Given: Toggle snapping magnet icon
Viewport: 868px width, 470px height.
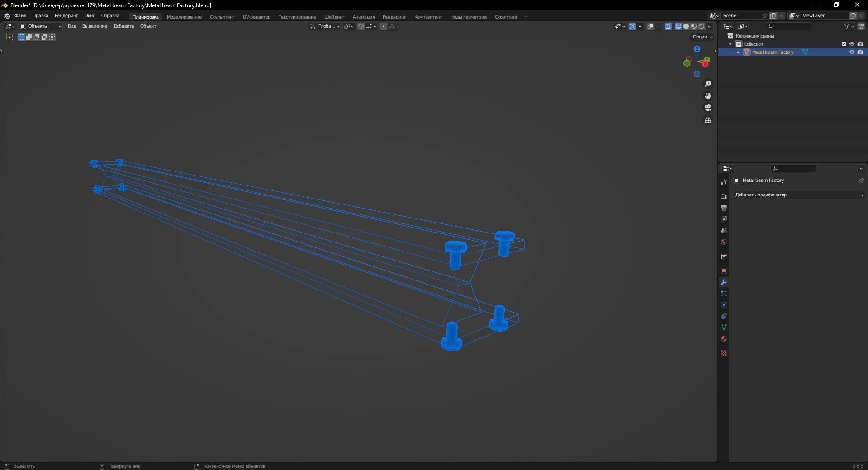Looking at the screenshot, I should (360, 26).
